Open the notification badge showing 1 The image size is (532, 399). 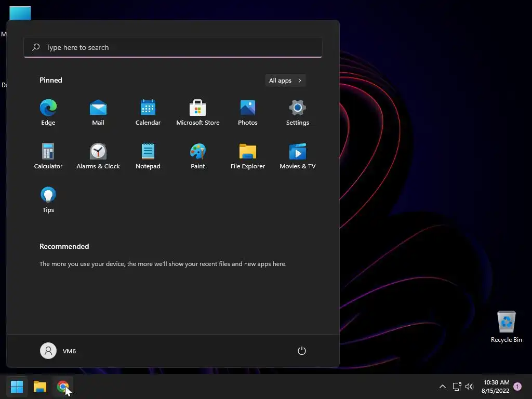click(x=517, y=387)
